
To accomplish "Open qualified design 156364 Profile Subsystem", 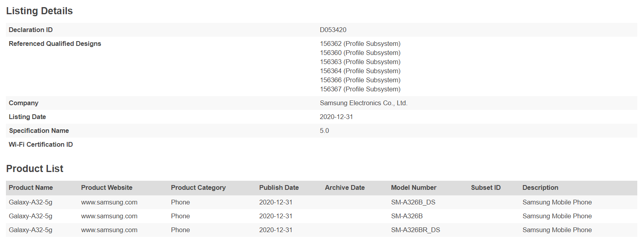I will [360, 71].
